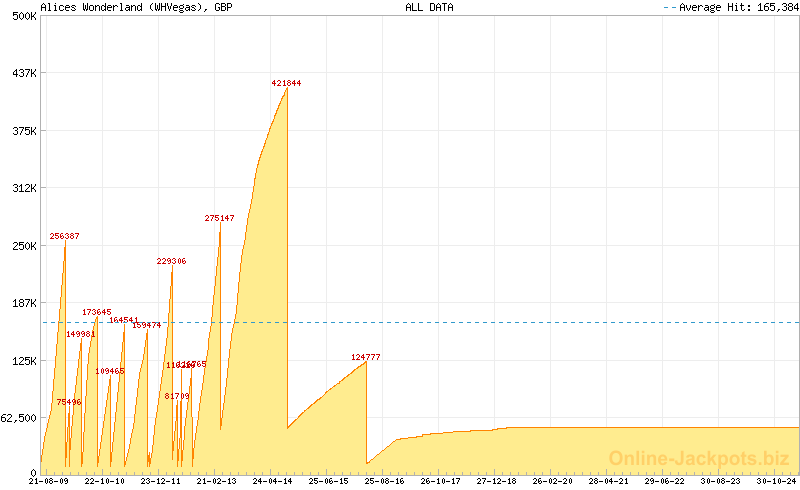Select the 256387 jackpot peak label

(x=64, y=236)
